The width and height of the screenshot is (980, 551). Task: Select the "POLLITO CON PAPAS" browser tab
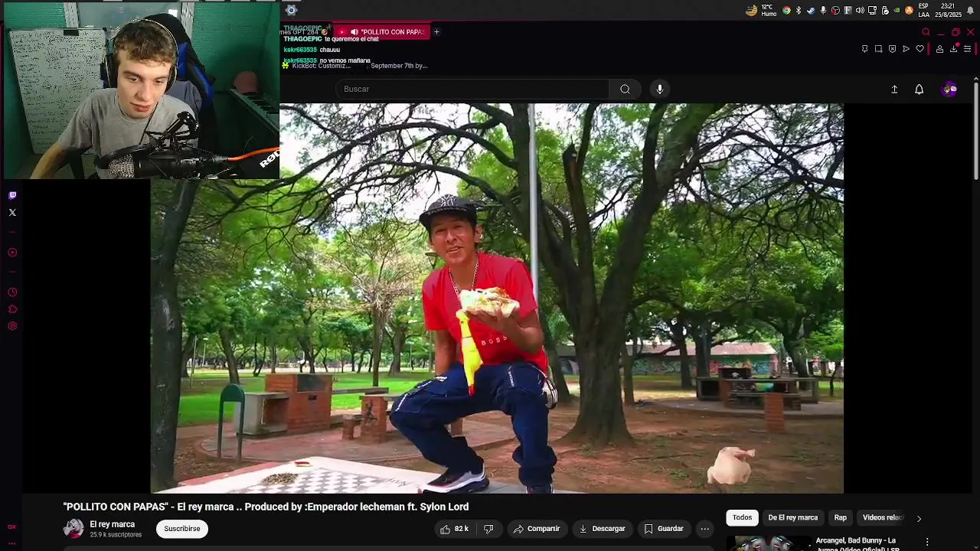coord(381,32)
